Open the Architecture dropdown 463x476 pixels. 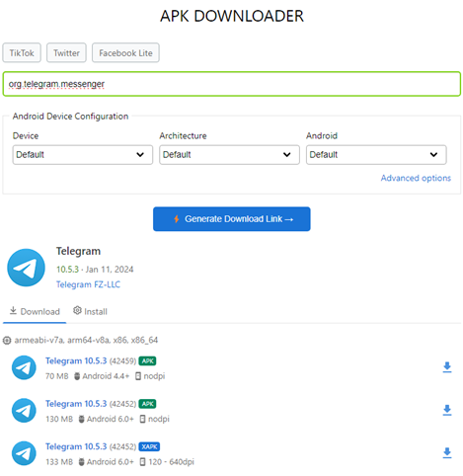click(x=229, y=155)
